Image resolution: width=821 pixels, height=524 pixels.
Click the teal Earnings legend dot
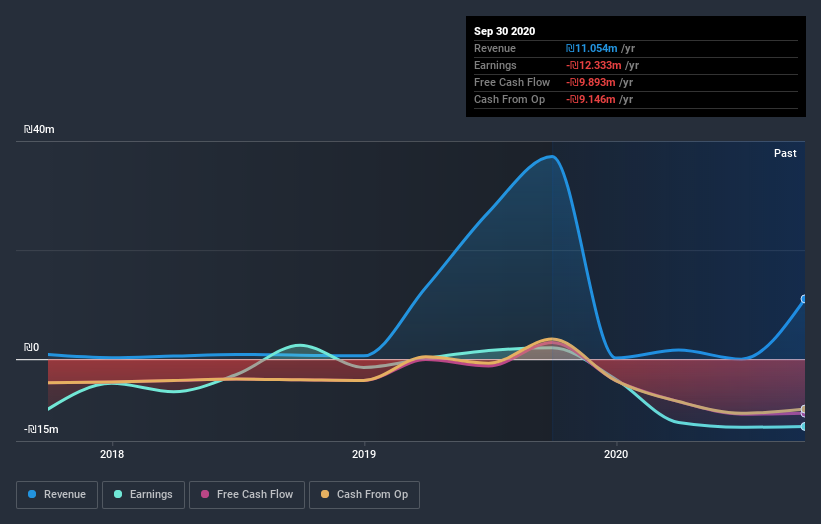[118, 494]
